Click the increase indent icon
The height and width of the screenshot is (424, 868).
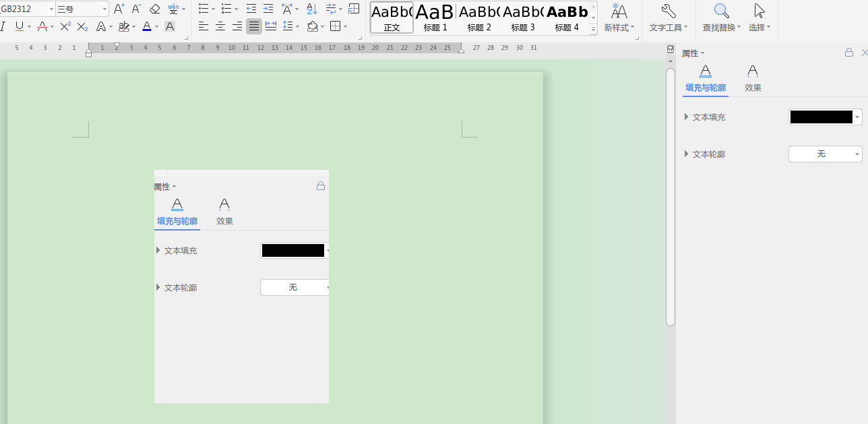point(268,9)
